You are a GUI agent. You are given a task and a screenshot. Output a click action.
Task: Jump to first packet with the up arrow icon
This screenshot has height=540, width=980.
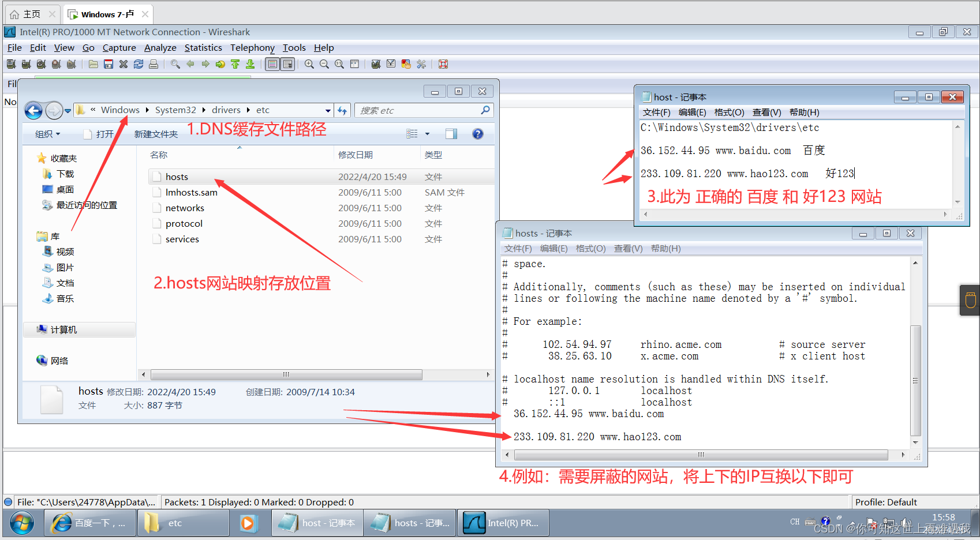pos(235,64)
